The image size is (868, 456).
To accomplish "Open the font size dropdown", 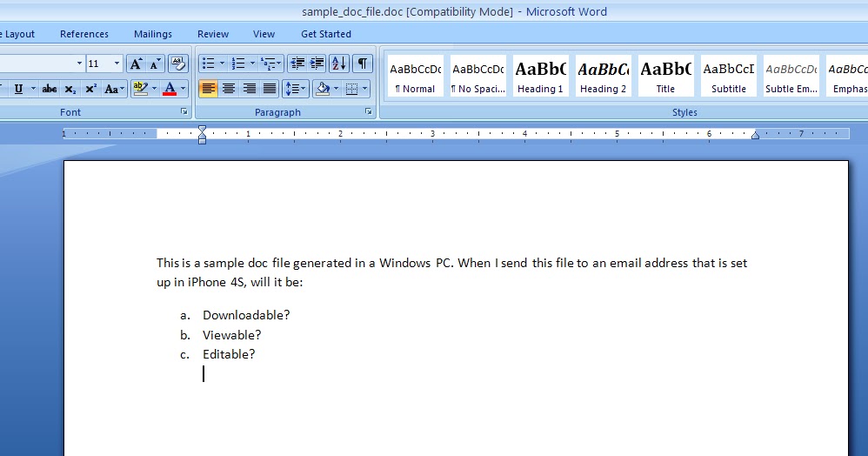I will pyautogui.click(x=117, y=64).
